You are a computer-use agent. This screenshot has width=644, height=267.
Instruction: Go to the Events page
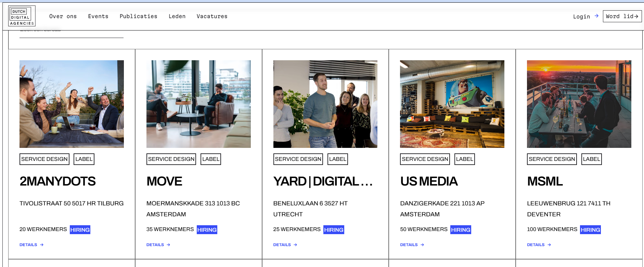pos(98,16)
